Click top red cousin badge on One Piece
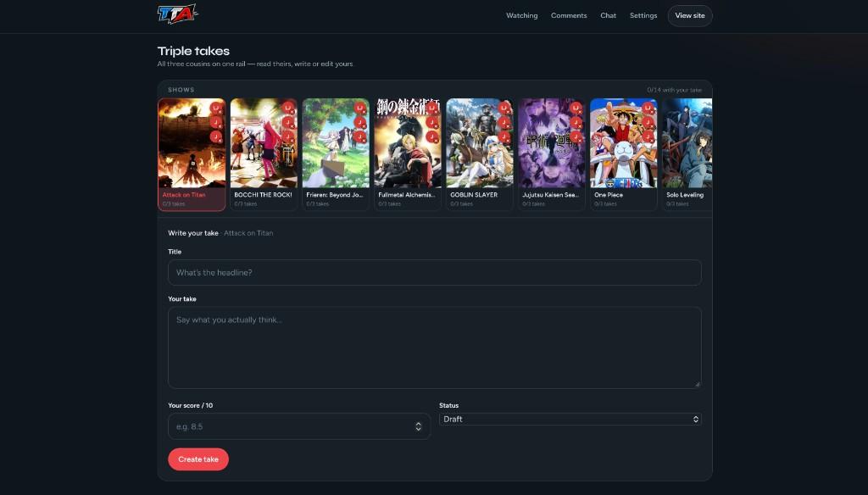This screenshot has width=868, height=495. 648,108
